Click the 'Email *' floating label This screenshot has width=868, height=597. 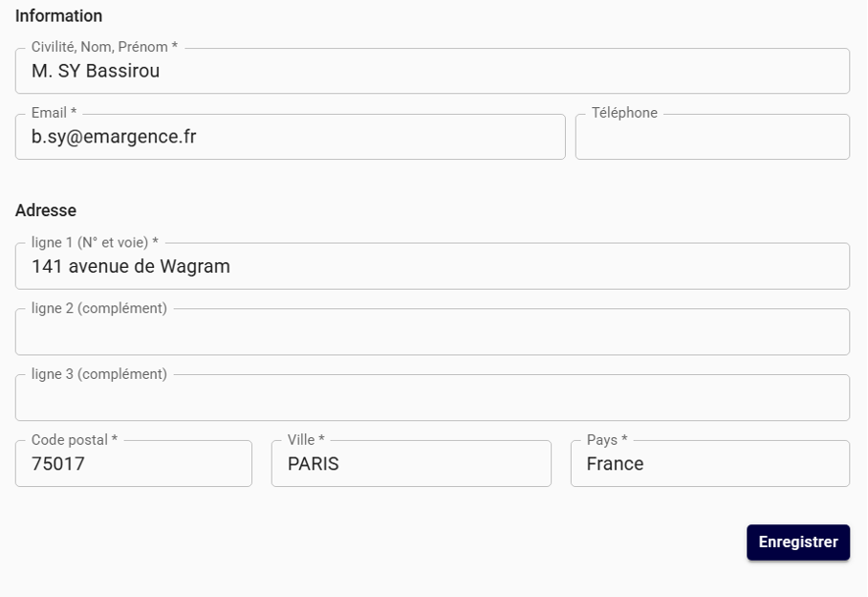[54, 113]
